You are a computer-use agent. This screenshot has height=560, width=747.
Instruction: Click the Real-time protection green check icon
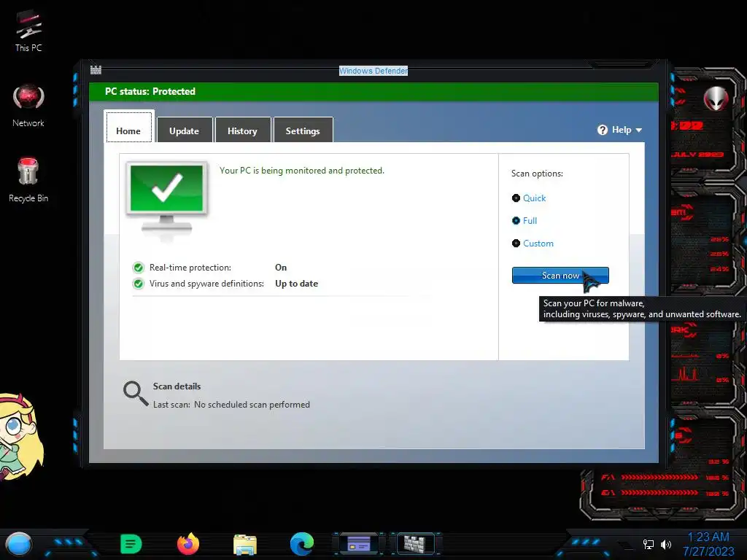(x=138, y=268)
